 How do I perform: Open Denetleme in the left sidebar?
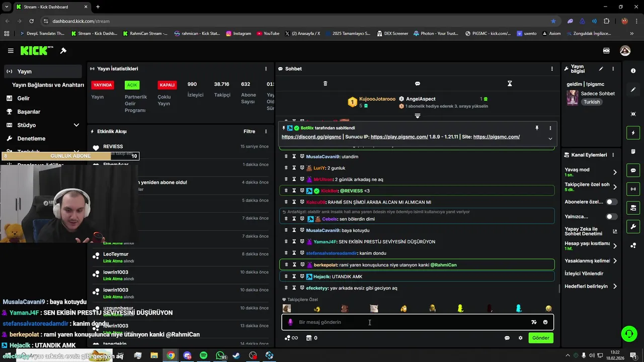point(31,139)
